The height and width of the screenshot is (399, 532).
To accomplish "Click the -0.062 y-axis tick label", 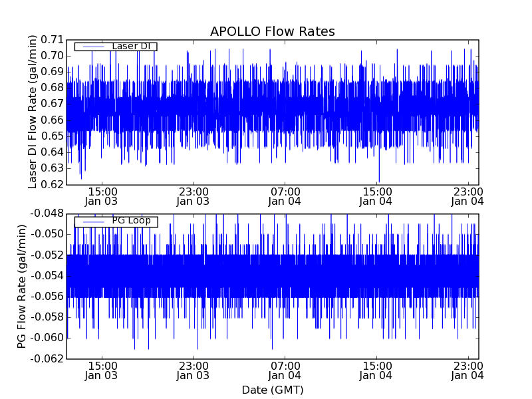I will 47,358.
